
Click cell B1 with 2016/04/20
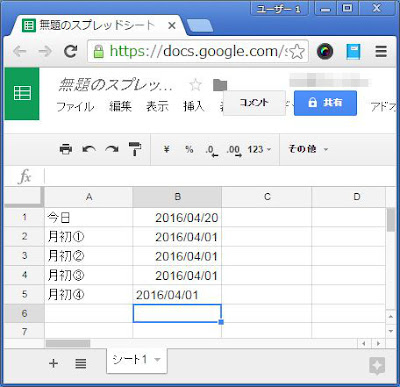(177, 217)
